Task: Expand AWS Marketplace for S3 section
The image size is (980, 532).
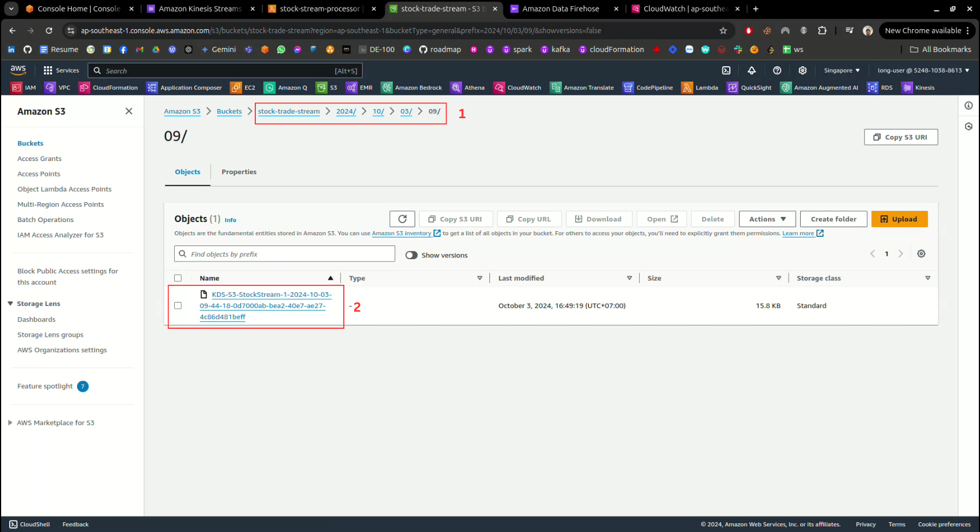Action: pos(10,423)
